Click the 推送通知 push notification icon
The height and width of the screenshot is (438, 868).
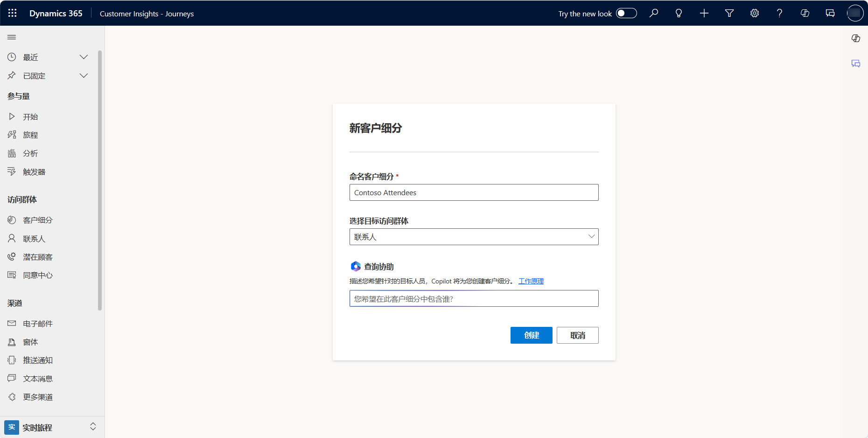(x=12, y=360)
